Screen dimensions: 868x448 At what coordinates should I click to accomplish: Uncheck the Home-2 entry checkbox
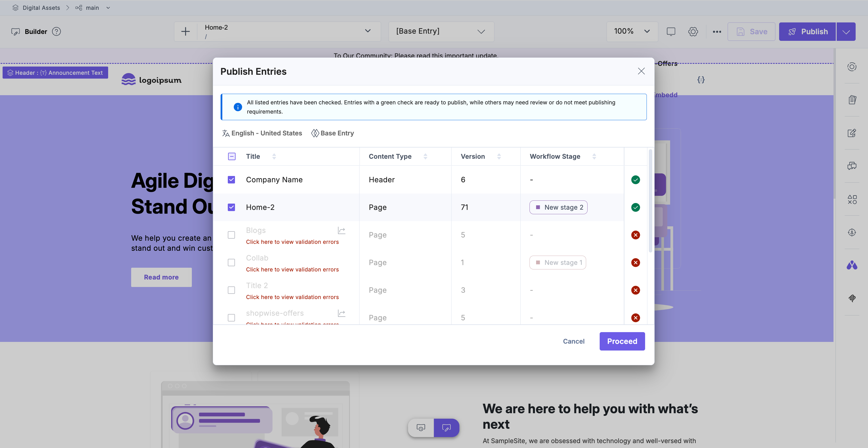pyautogui.click(x=231, y=207)
